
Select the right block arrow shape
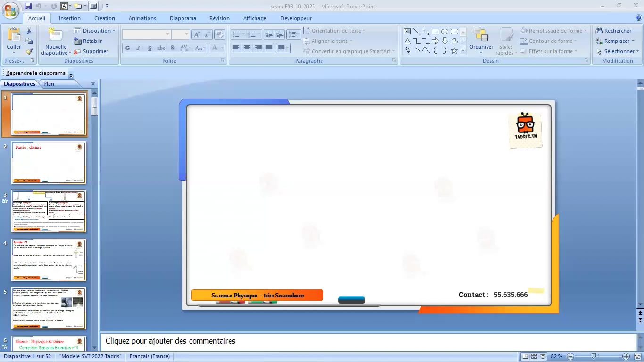click(436, 41)
